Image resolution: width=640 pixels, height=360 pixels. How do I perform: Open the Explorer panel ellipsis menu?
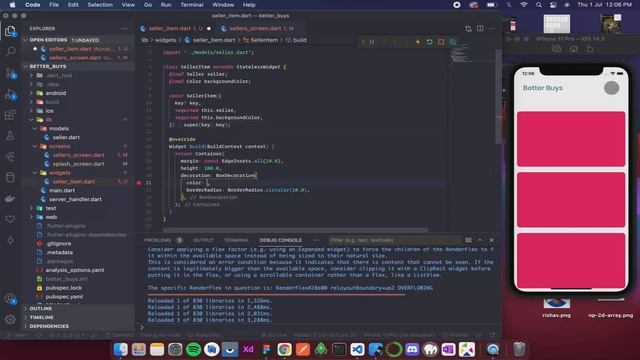click(x=124, y=29)
